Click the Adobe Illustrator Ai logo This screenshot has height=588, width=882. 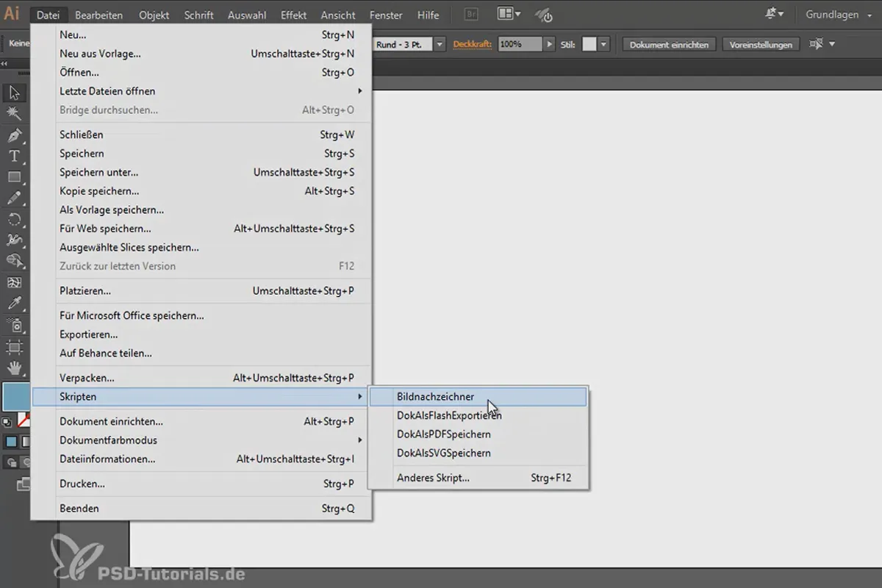click(12, 14)
